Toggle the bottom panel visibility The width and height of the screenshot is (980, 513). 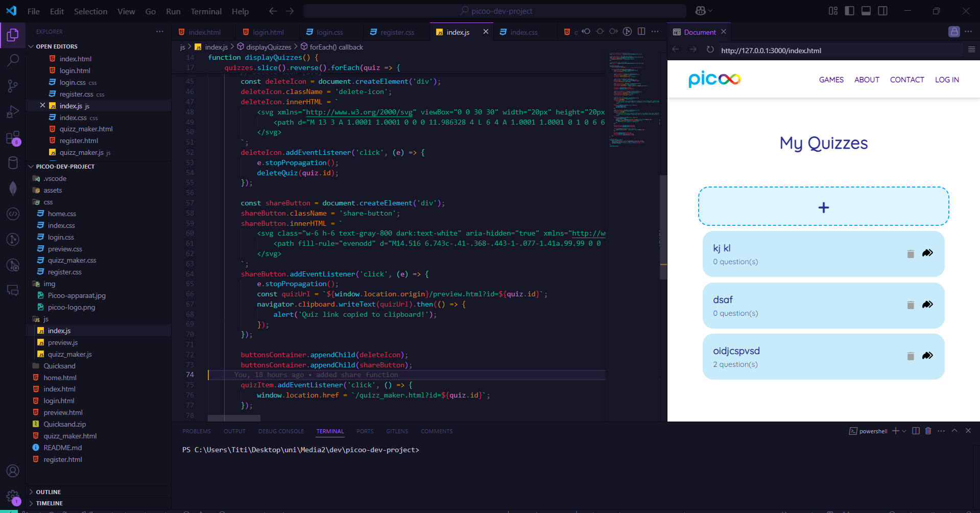866,11
